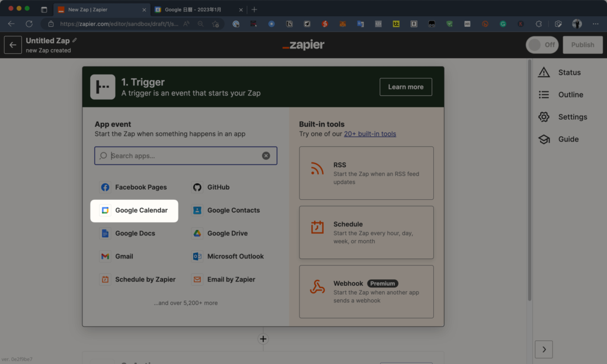Viewport: 607px width, 364px height.
Task: Click the Trigger step header icon
Action: [103, 87]
